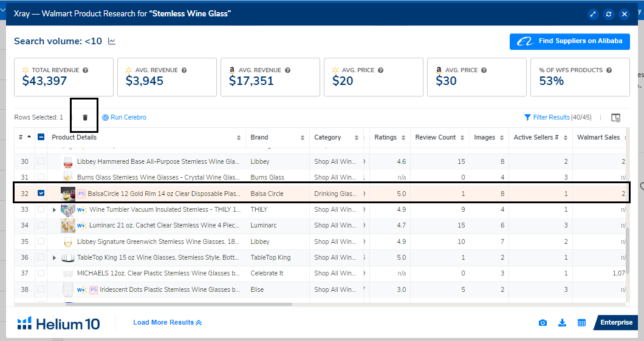Uncheck the row 32 BalsaCircle checkbox

coord(41,194)
